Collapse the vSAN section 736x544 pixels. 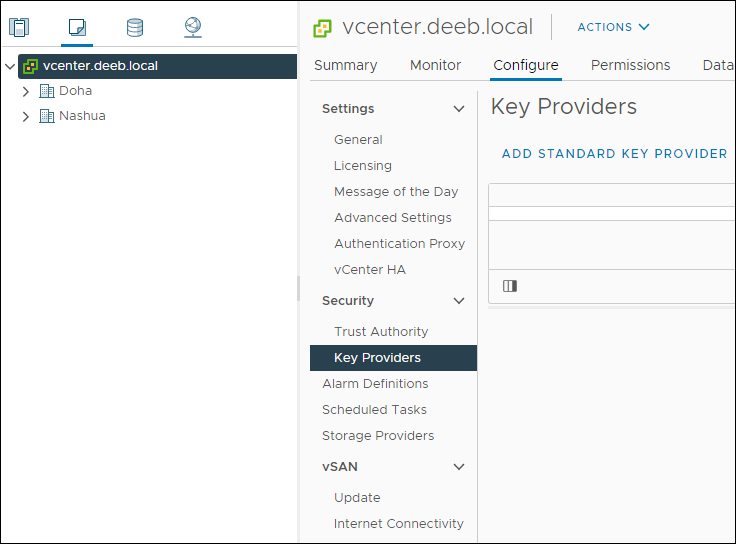coord(459,467)
